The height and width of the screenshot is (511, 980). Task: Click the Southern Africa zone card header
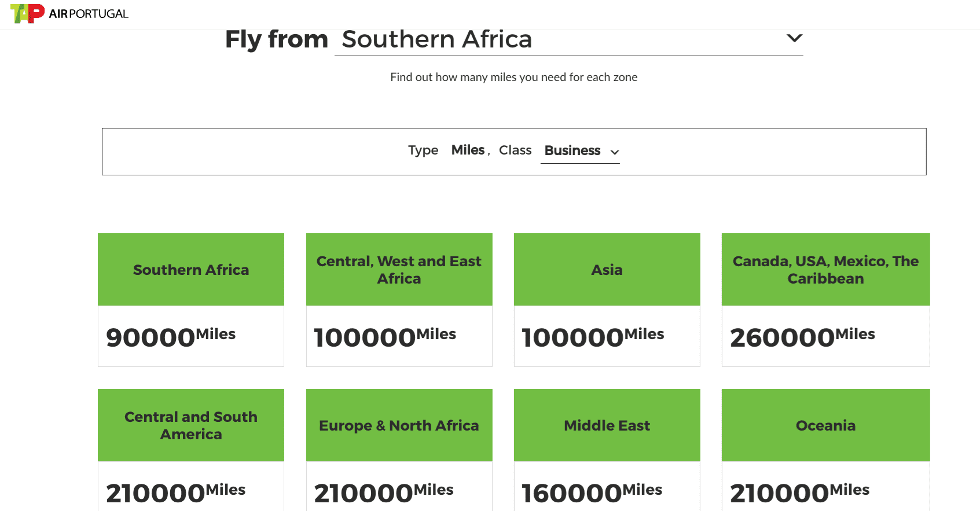coord(191,270)
